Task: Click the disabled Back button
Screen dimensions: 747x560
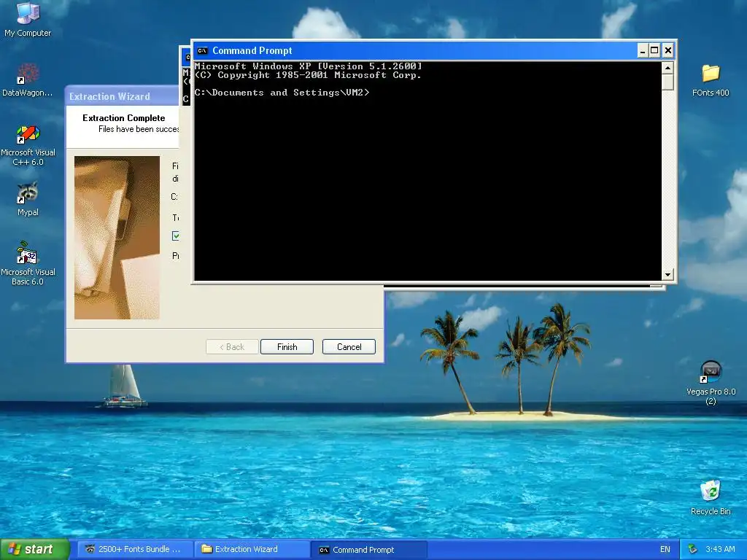Action: point(232,346)
